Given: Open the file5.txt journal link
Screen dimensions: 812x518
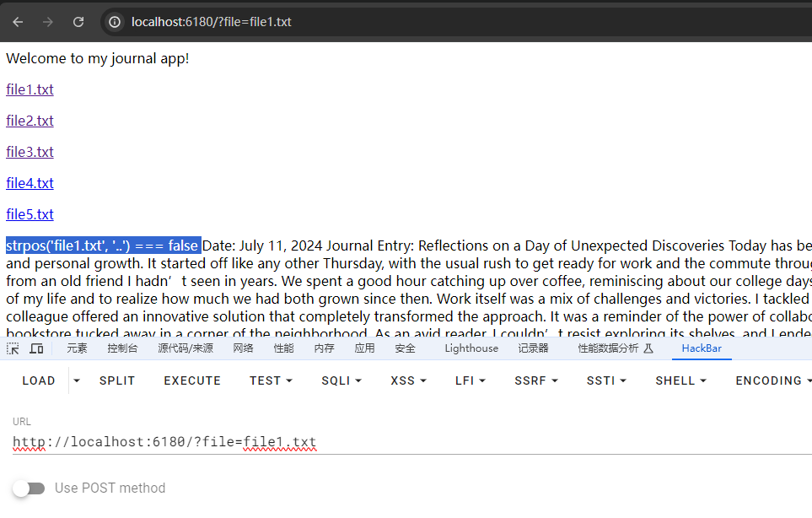Looking at the screenshot, I should pos(30,214).
